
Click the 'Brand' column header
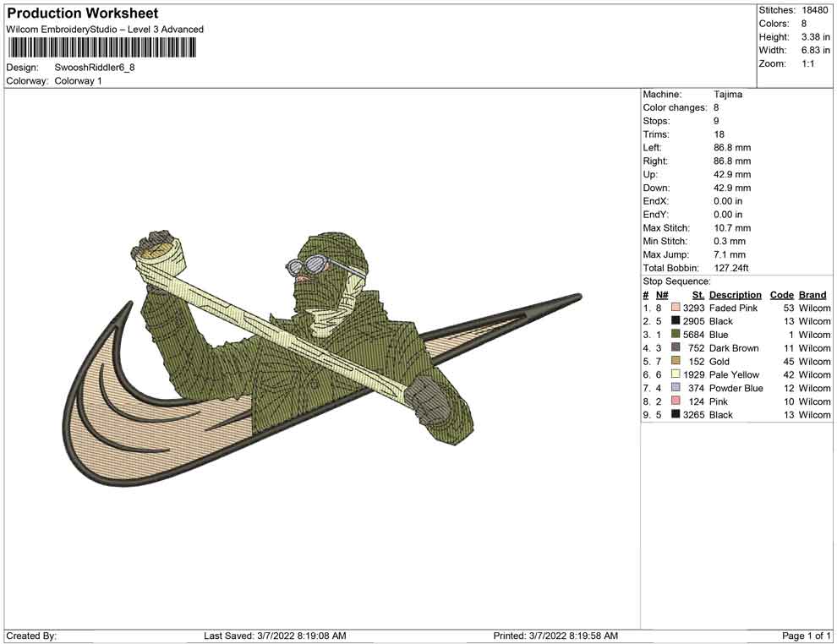812,295
